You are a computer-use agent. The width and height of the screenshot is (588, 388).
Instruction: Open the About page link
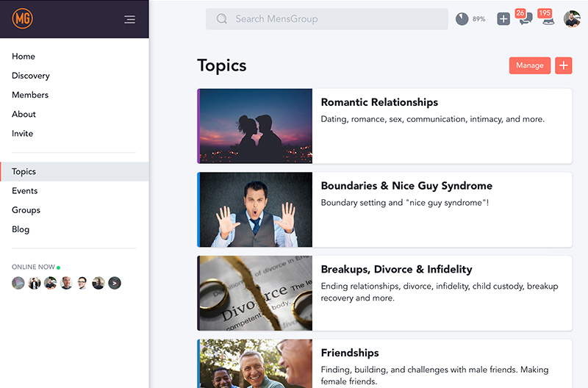click(x=24, y=115)
